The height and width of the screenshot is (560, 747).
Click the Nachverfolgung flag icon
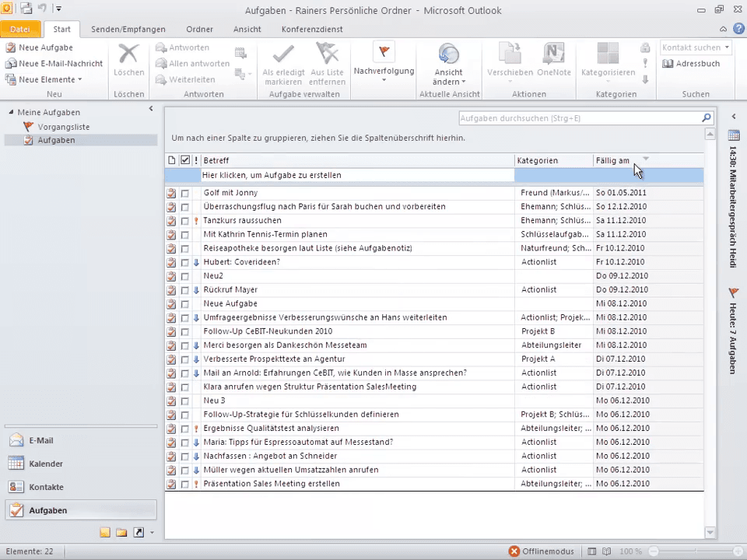[384, 52]
